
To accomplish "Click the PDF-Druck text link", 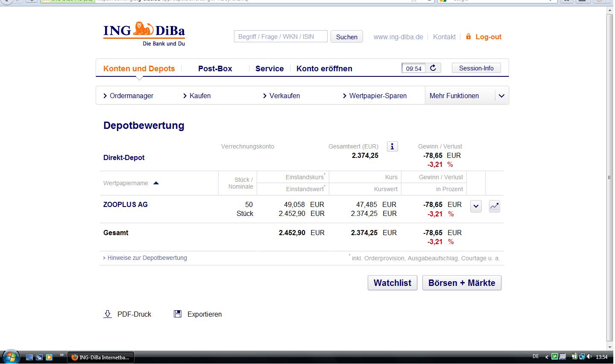I will click(x=134, y=314).
